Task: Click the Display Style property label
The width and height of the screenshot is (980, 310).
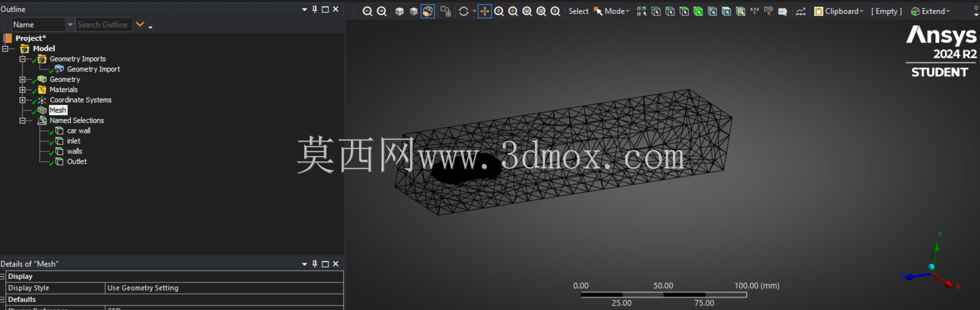Action: [28, 288]
